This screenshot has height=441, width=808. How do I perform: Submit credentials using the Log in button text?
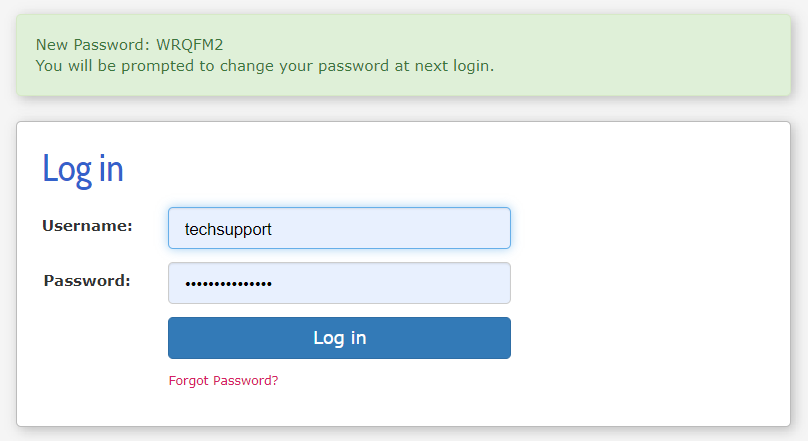[340, 338]
